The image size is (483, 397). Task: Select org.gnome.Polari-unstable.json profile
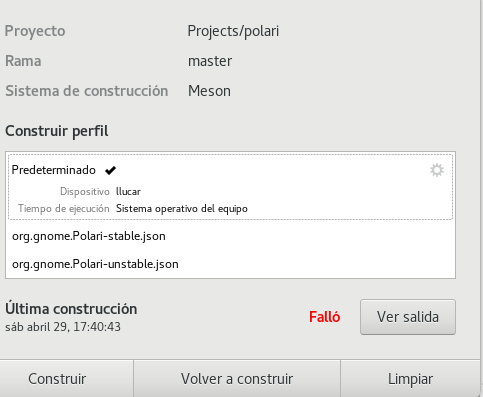click(230, 264)
